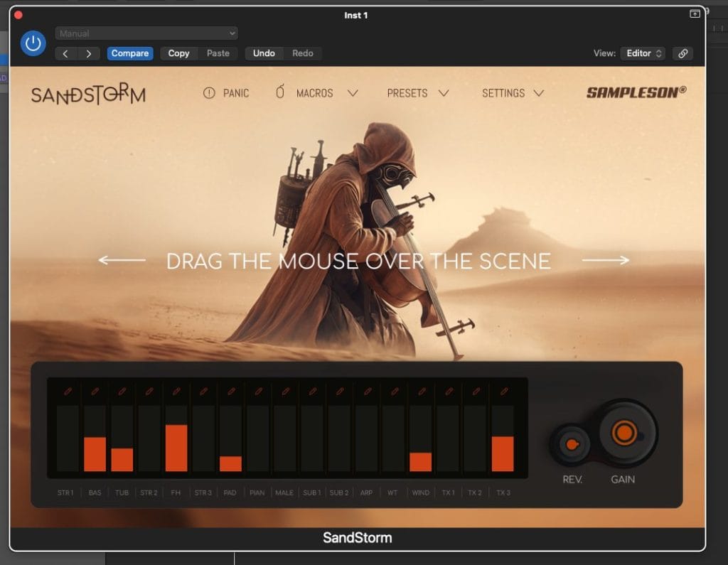Click the empty ARP level bar

pyautogui.click(x=367, y=438)
